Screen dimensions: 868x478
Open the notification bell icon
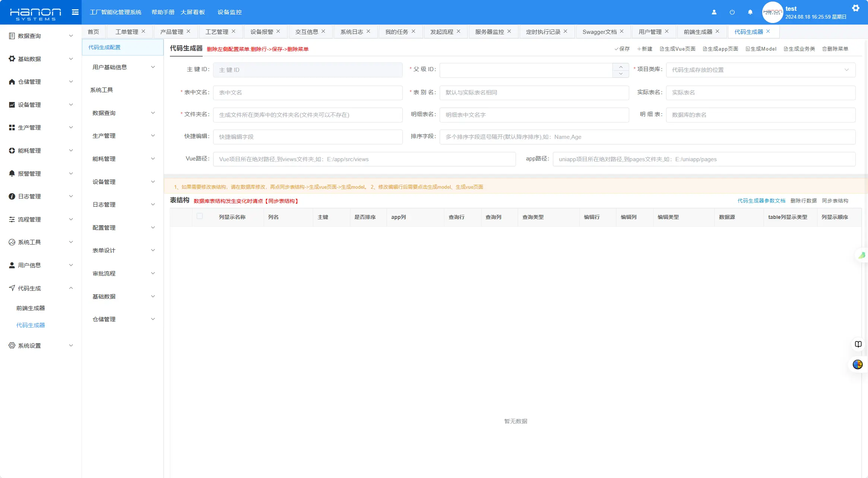click(750, 12)
